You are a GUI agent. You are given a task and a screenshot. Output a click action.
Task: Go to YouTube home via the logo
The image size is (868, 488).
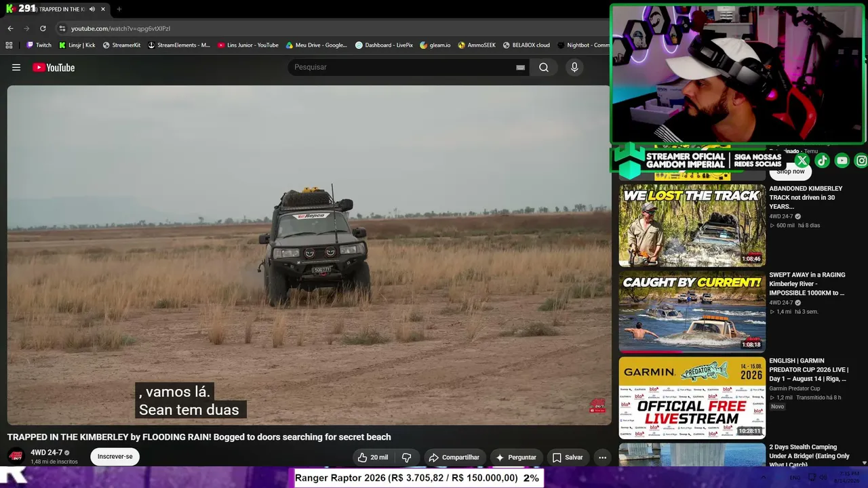(x=54, y=67)
